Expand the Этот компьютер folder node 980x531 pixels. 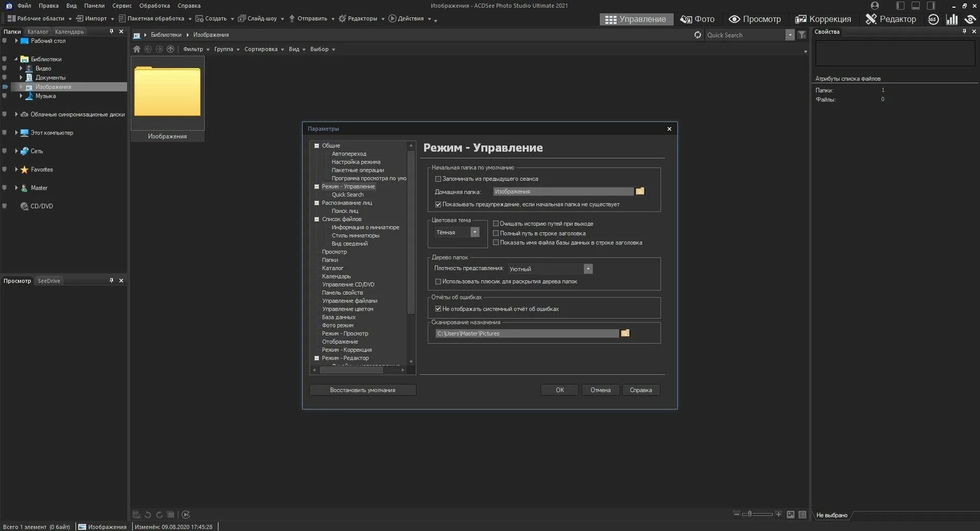click(16, 133)
